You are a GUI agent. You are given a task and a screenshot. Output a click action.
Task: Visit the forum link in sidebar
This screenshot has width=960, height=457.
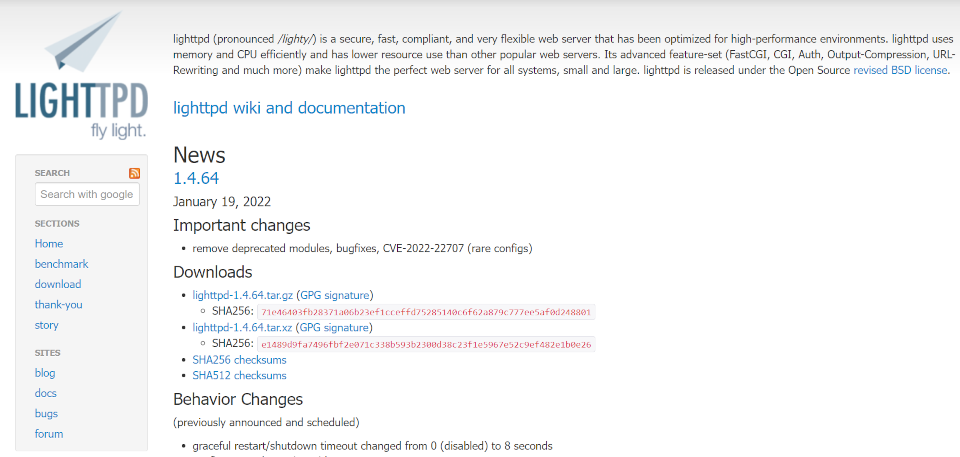tap(49, 434)
